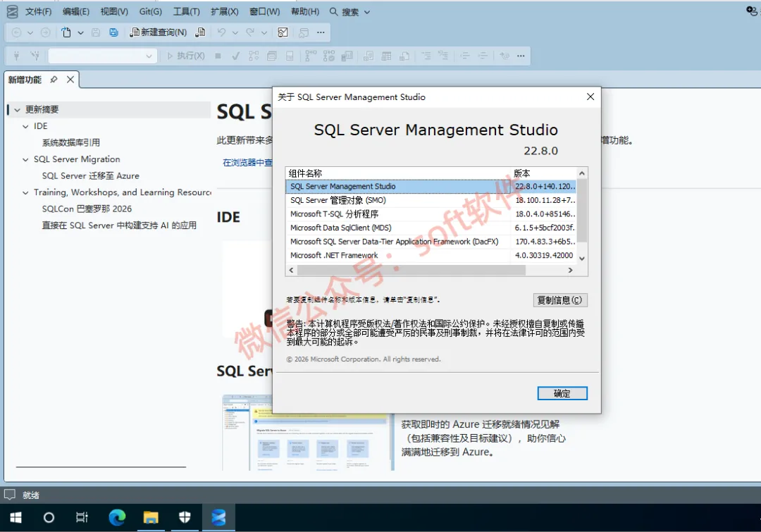The height and width of the screenshot is (532, 761).
Task: Pin the 新增功能 tab
Action: point(54,80)
